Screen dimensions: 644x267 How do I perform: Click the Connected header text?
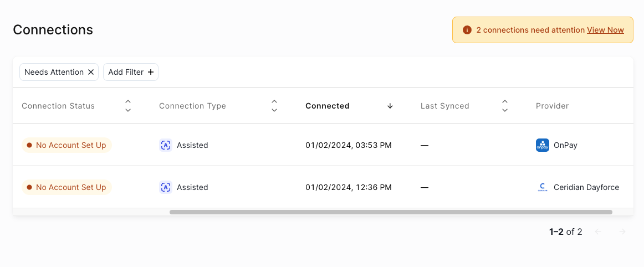(x=328, y=106)
